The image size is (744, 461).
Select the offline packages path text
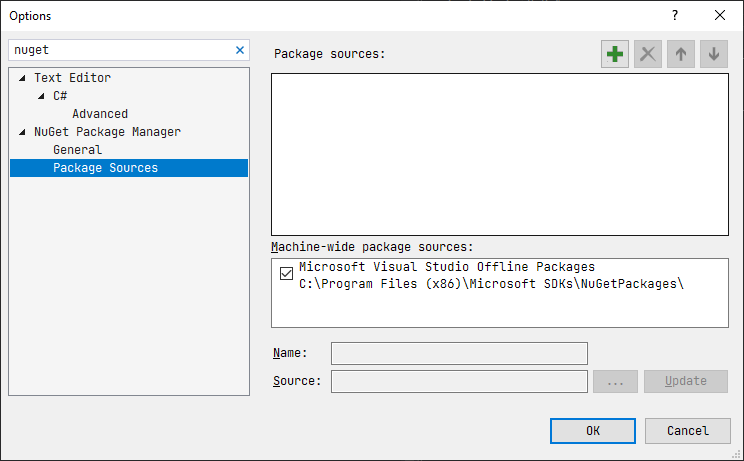coord(491,284)
